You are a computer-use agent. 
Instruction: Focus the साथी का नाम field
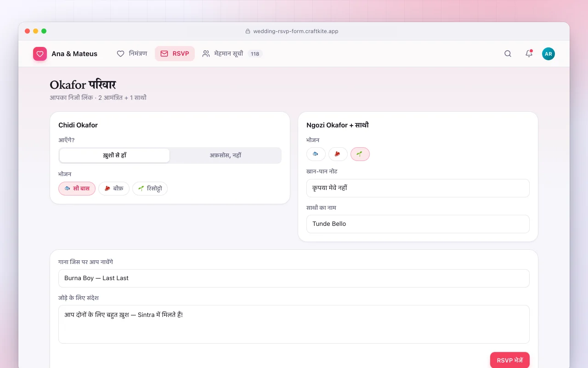click(x=418, y=224)
